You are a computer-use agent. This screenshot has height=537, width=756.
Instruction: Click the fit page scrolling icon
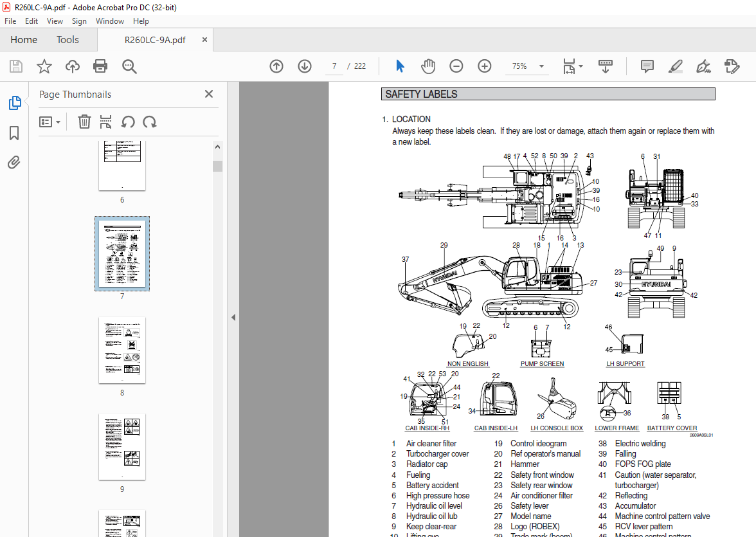(x=570, y=66)
